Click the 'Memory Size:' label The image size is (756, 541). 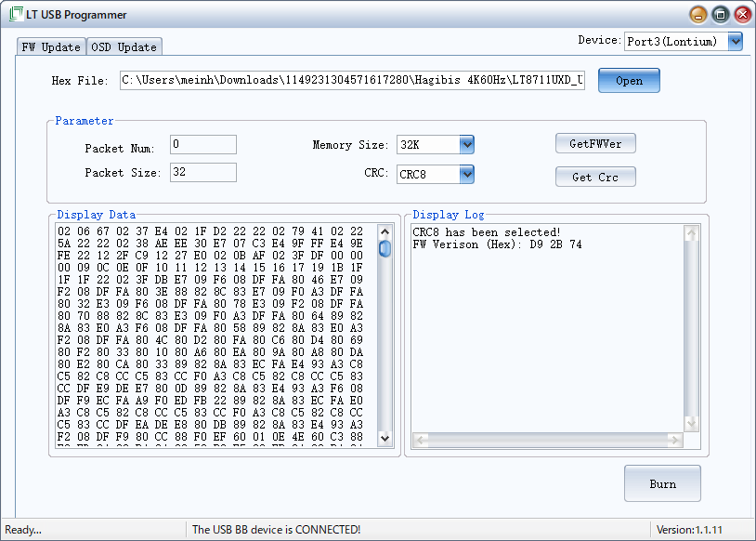tap(350, 145)
